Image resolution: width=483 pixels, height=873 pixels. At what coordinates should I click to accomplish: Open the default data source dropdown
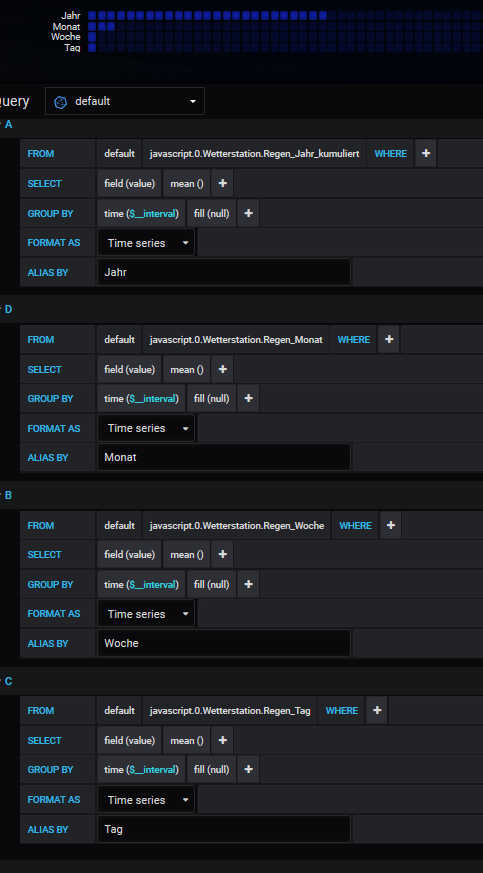click(x=125, y=101)
